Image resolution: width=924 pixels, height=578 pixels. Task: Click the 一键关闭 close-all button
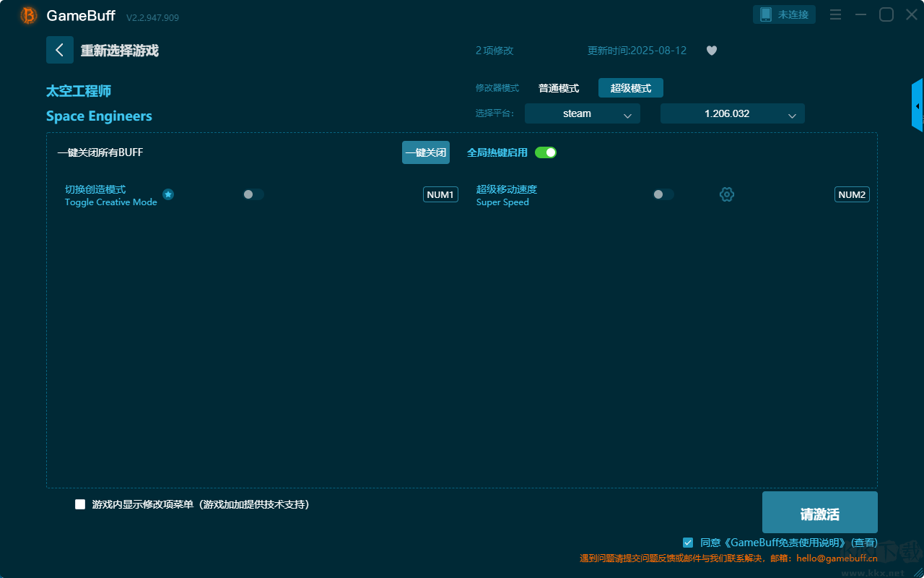(x=426, y=152)
